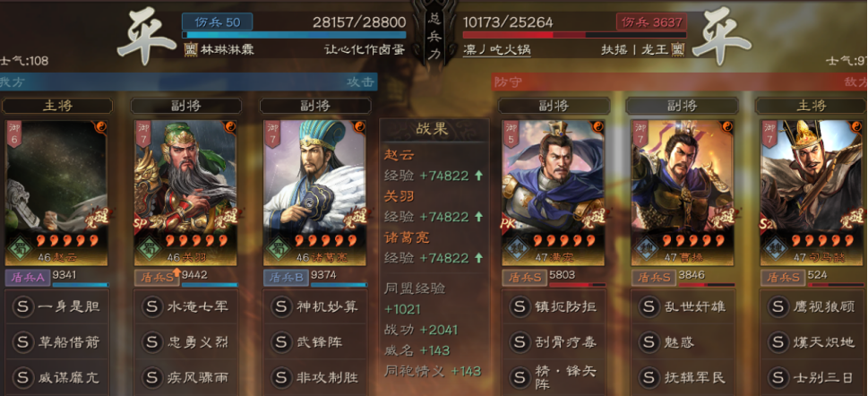The image size is (868, 396).
Task: Click the yin-yang icon on Zhao Yun's card
Action: [x=101, y=126]
